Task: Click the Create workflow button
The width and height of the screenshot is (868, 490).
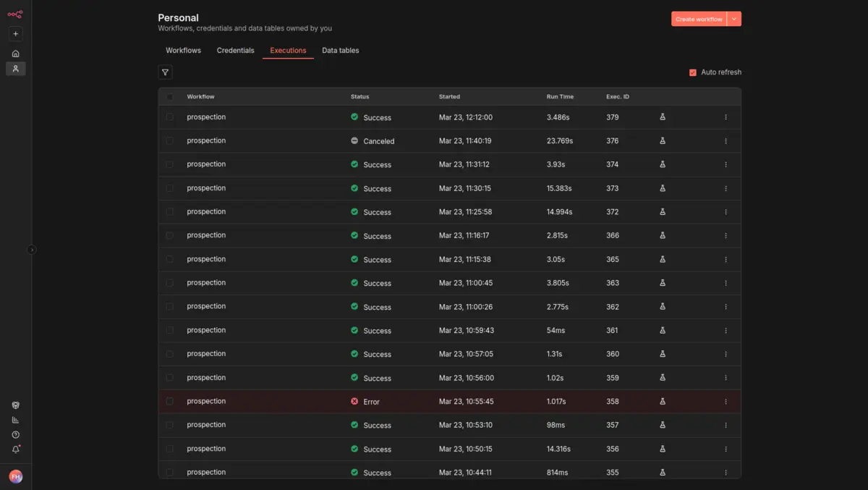Action: (x=698, y=20)
